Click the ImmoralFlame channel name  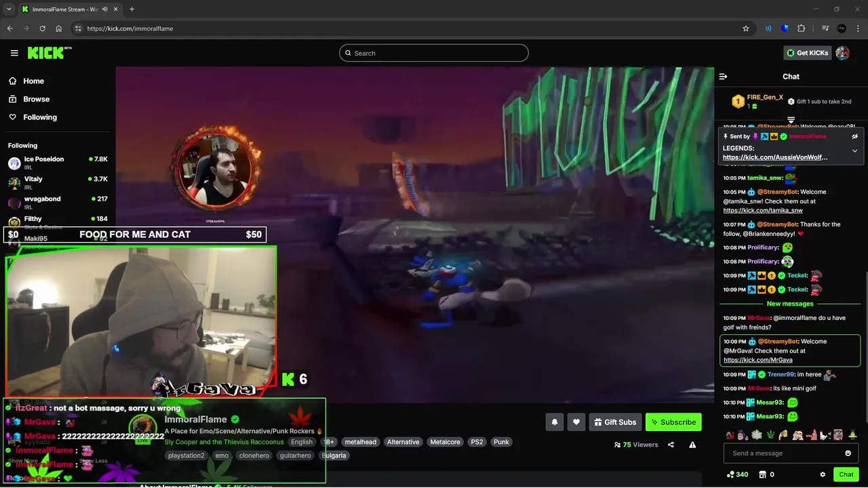pyautogui.click(x=195, y=420)
